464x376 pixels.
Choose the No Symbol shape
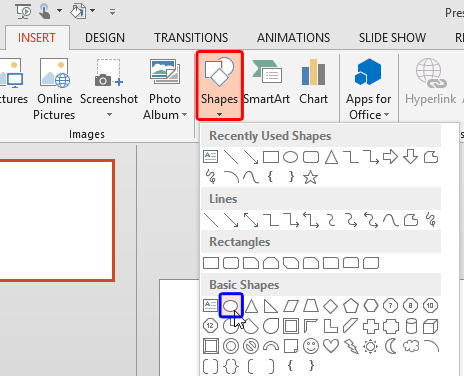point(251,346)
